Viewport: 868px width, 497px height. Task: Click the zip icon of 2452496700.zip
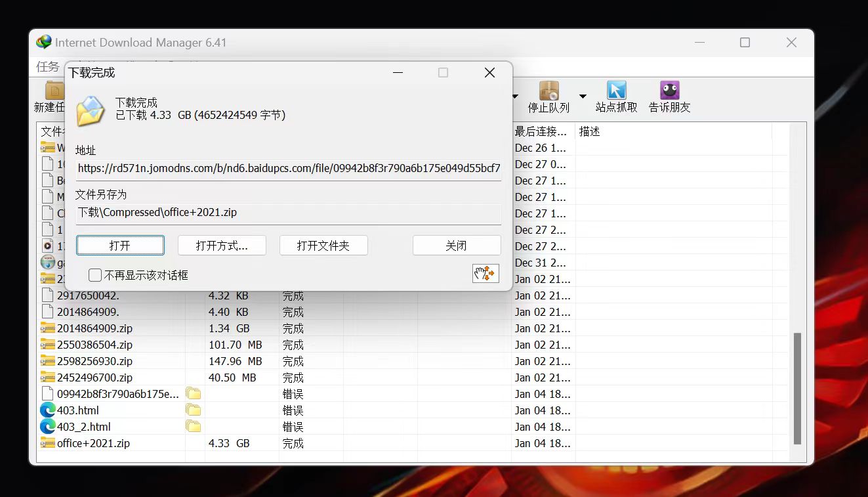[47, 378]
